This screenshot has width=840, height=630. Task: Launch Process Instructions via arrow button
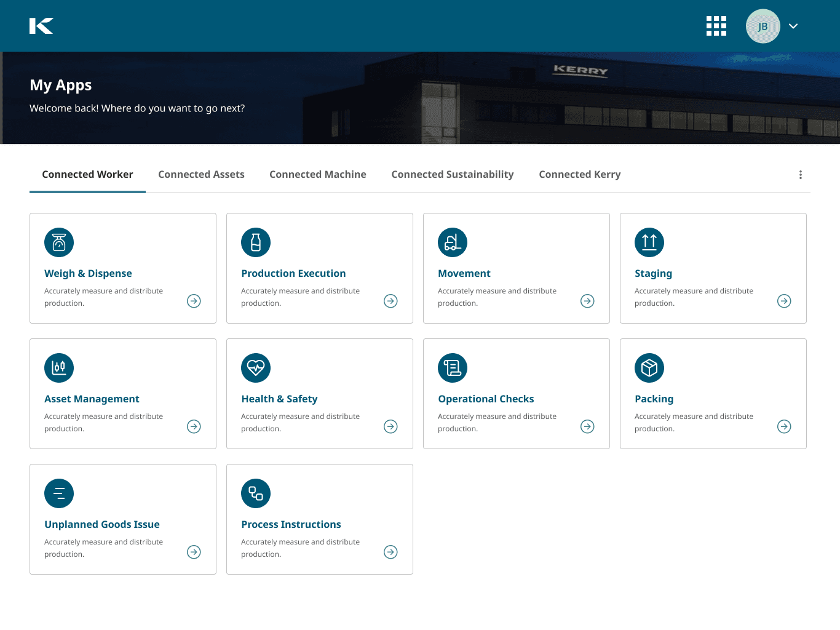tap(390, 552)
